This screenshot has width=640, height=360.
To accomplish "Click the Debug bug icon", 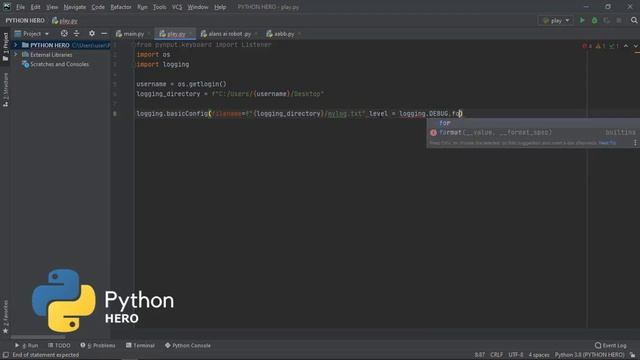I will pos(594,20).
